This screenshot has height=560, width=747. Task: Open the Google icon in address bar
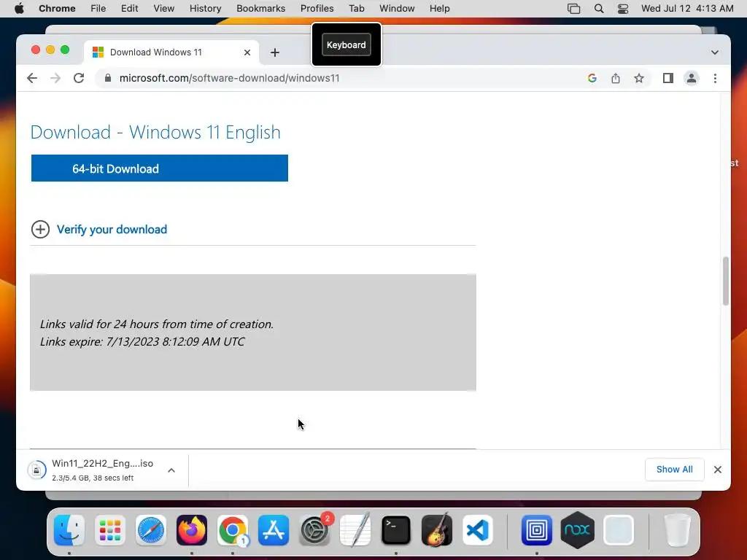point(592,78)
